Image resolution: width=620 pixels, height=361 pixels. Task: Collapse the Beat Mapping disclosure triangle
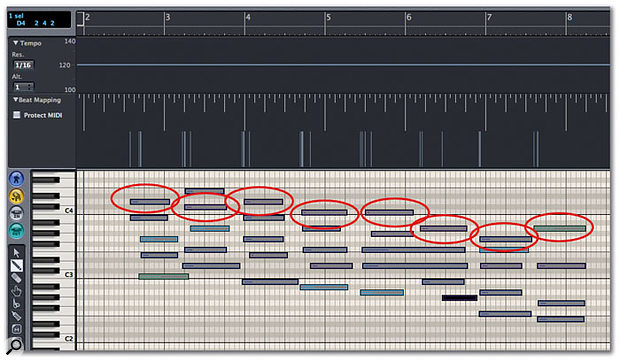click(15, 100)
